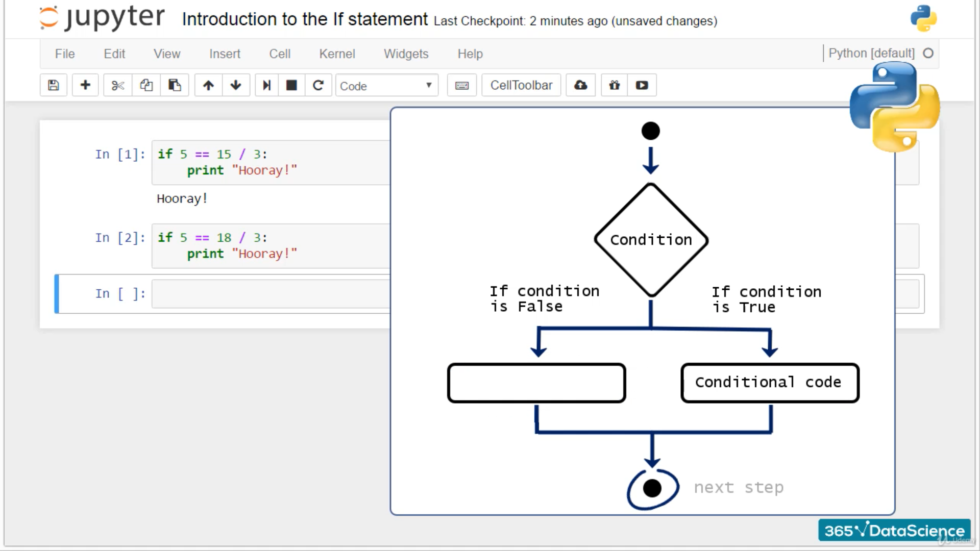Click the save notebook floppy icon

tap(54, 85)
